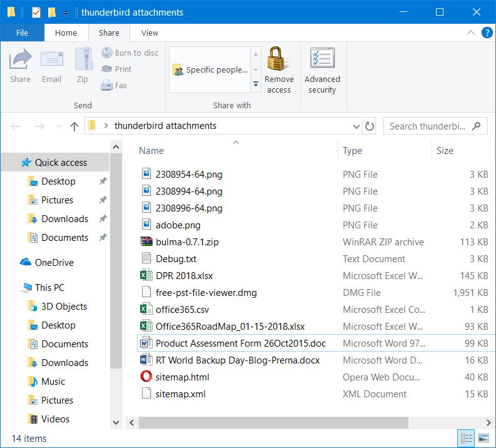The height and width of the screenshot is (448, 496).
Task: Click the address bar path chevron
Action: tap(106, 126)
